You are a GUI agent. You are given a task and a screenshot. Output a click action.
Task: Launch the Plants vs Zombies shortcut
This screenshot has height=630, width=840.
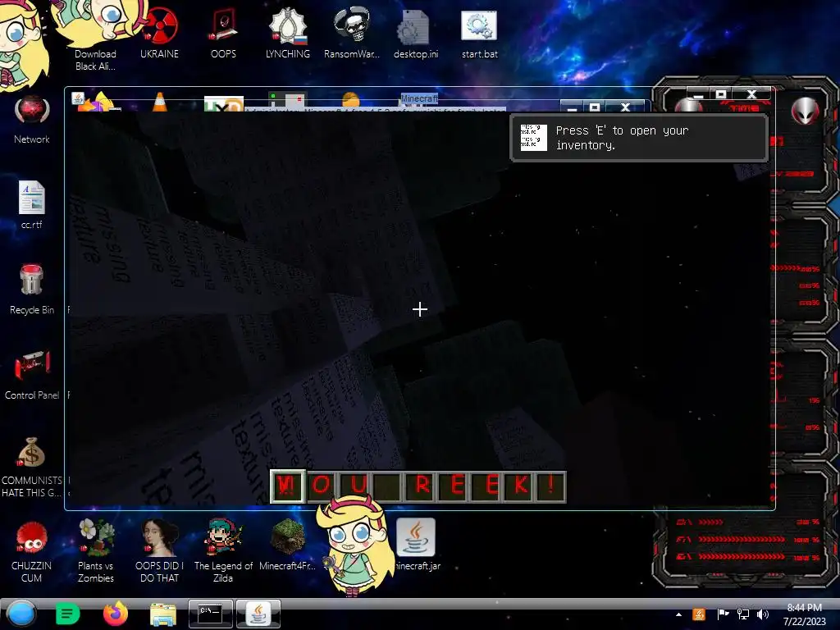[x=95, y=550]
